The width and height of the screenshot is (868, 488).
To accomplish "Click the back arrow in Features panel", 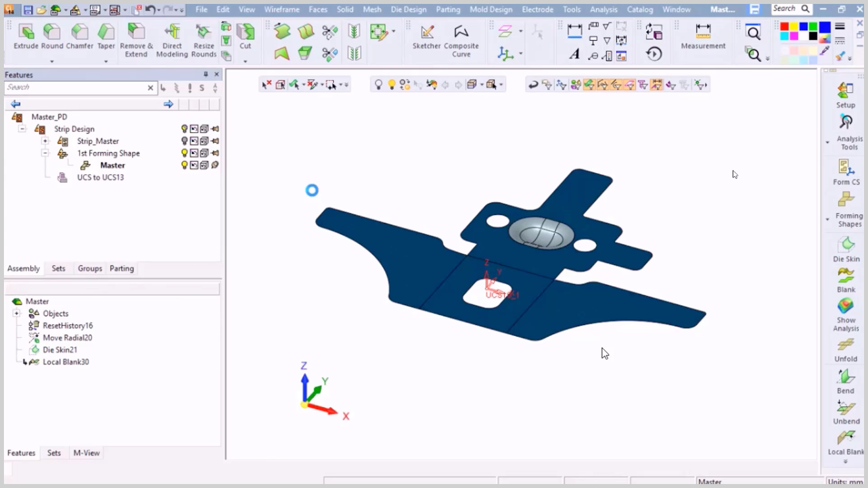I will coord(15,104).
